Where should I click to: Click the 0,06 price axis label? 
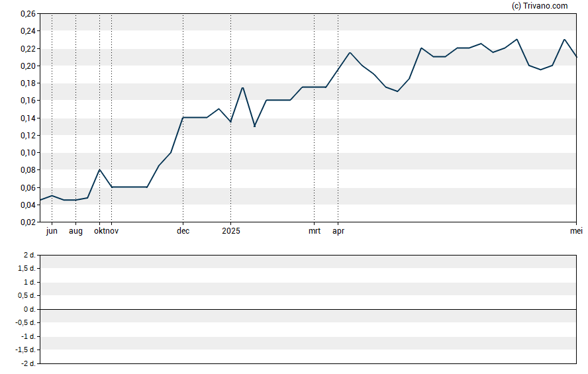pyautogui.click(x=28, y=188)
